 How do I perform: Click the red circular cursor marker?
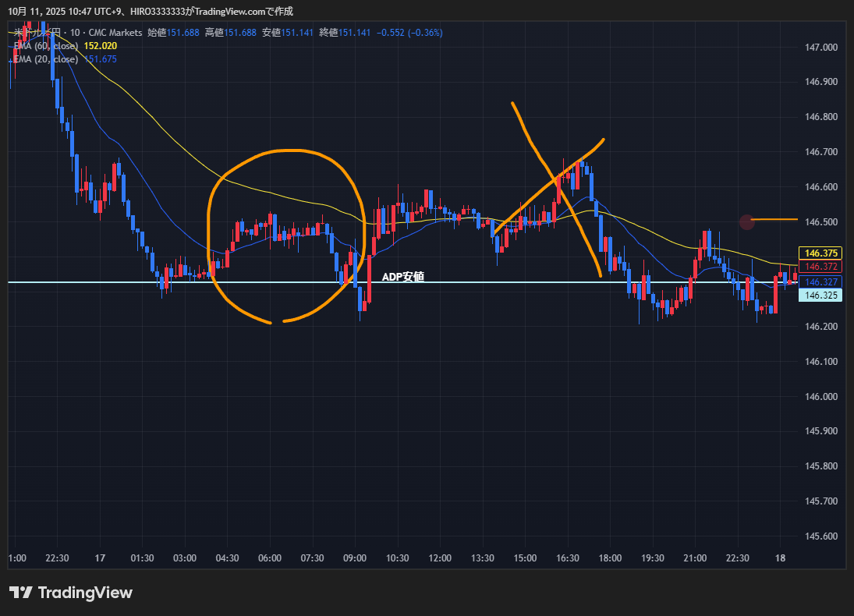[x=747, y=222]
